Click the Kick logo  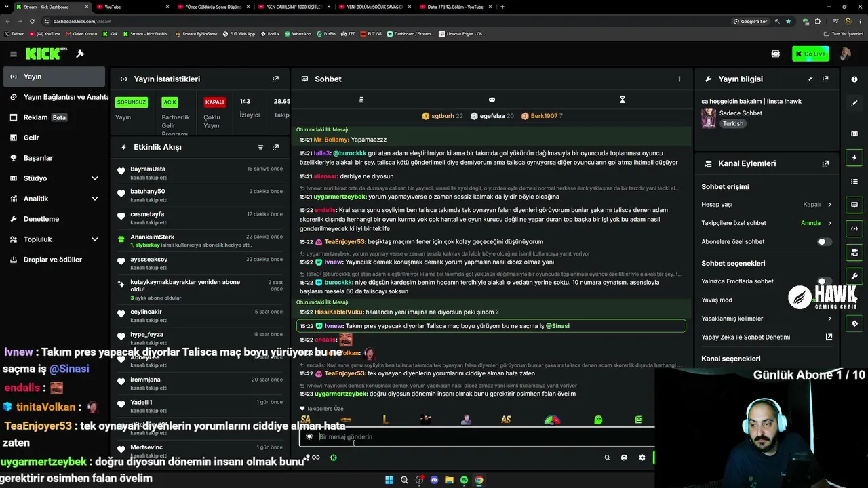(x=47, y=54)
